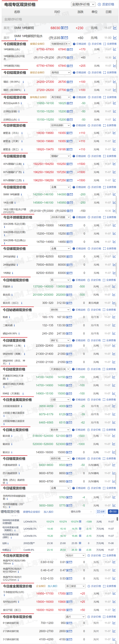119x644 pixels.
Task: Click mail alert icon for SMM 1#电解铜
Action: [66, 28]
